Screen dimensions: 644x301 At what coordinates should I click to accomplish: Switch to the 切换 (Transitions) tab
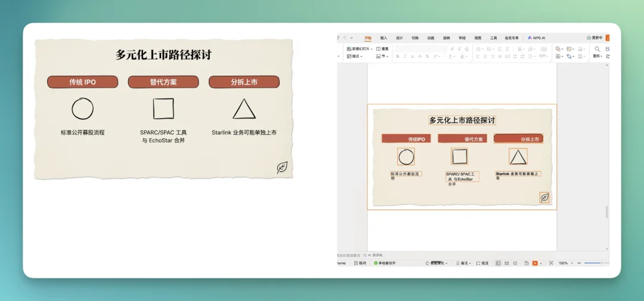click(415, 38)
